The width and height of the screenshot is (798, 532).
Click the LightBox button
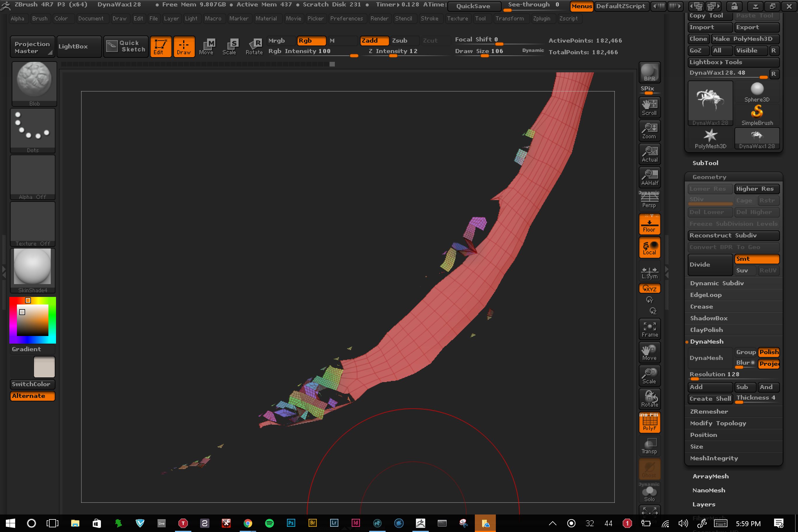79,46
